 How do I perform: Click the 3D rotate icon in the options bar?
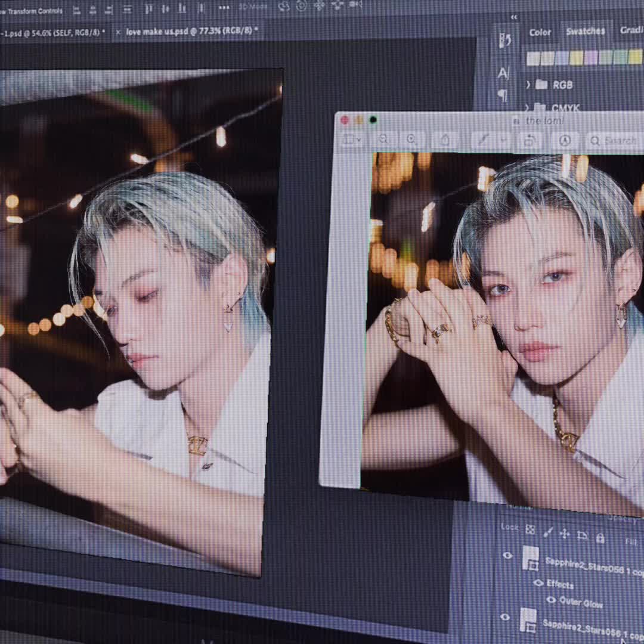click(x=283, y=6)
